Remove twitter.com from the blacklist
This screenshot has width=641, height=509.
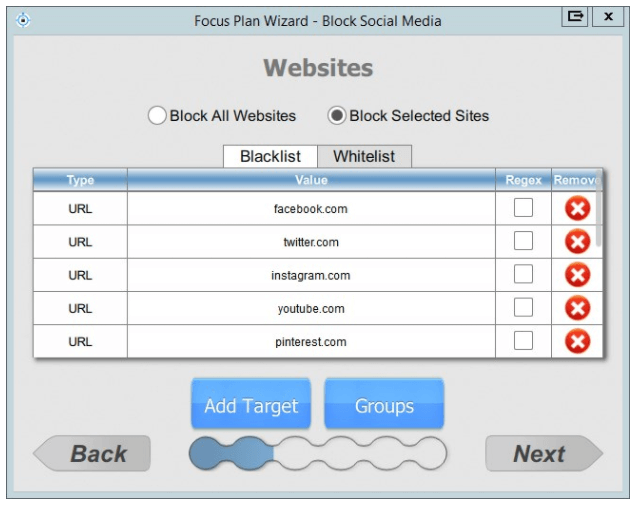coord(577,242)
